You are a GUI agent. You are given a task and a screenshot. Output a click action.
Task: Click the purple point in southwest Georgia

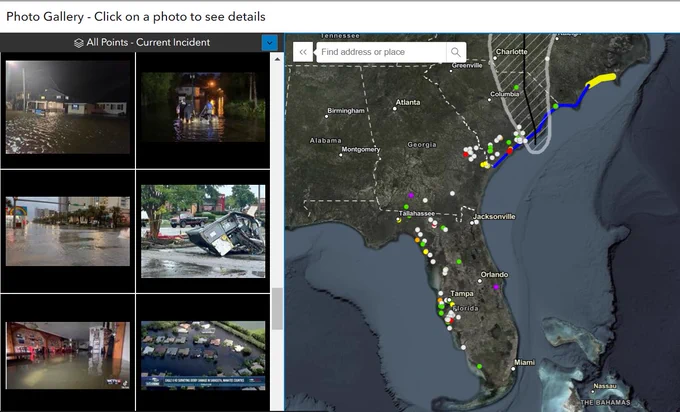[411, 196]
